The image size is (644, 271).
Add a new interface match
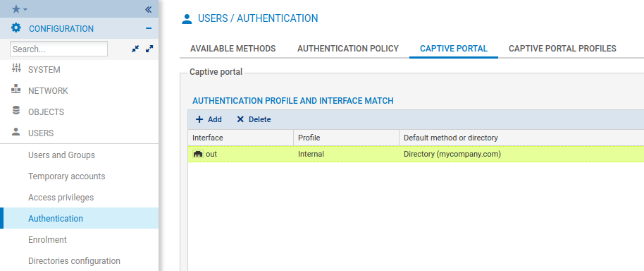pos(209,119)
